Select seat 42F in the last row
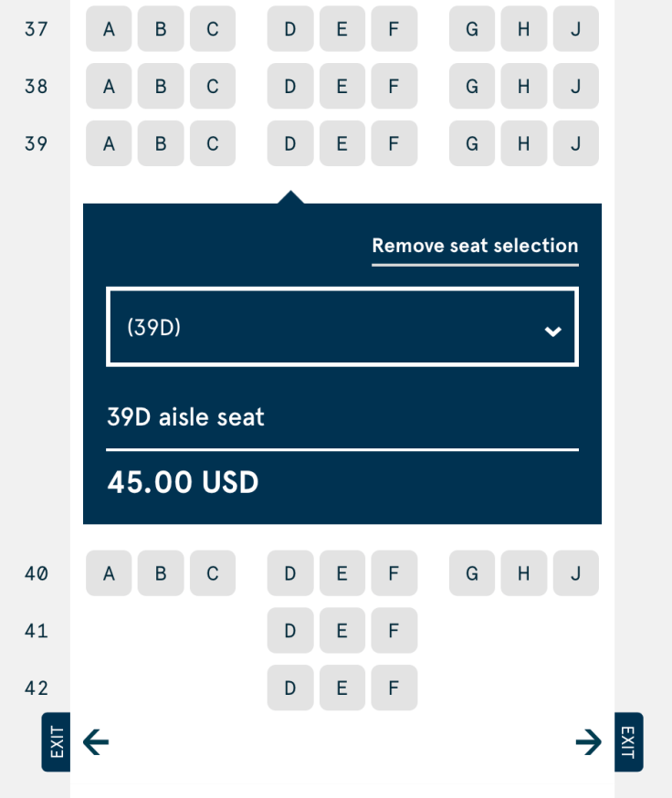Screen dimensions: 672x798 [x=394, y=688]
